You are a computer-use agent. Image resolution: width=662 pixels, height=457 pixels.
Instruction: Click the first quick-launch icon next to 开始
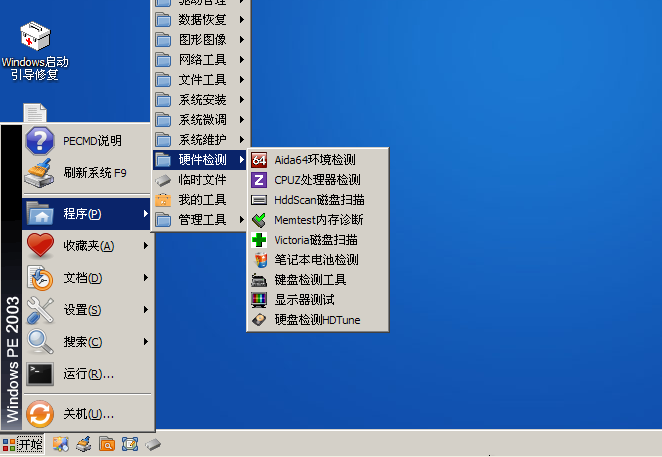(x=60, y=444)
